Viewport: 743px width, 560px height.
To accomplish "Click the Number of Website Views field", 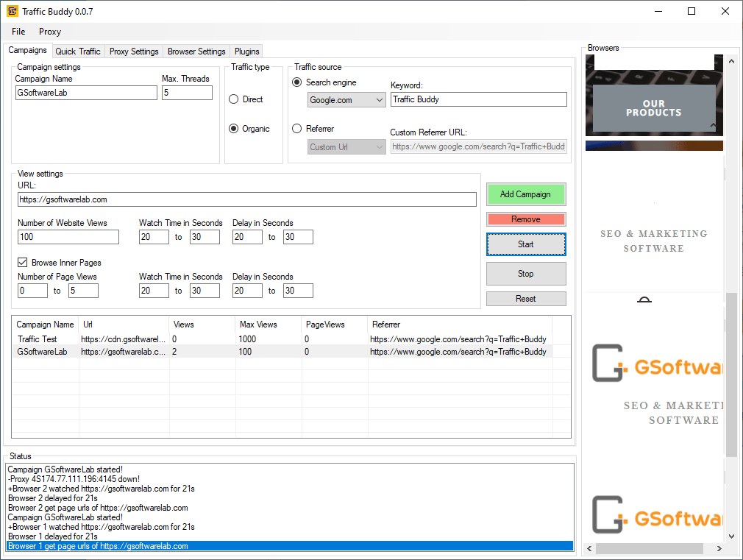I will click(68, 237).
